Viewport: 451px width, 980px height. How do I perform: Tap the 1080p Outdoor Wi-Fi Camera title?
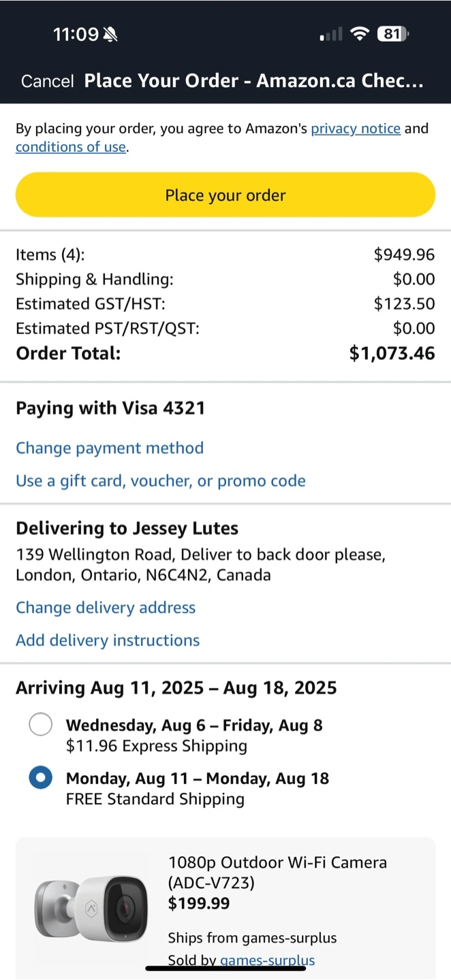(x=277, y=872)
